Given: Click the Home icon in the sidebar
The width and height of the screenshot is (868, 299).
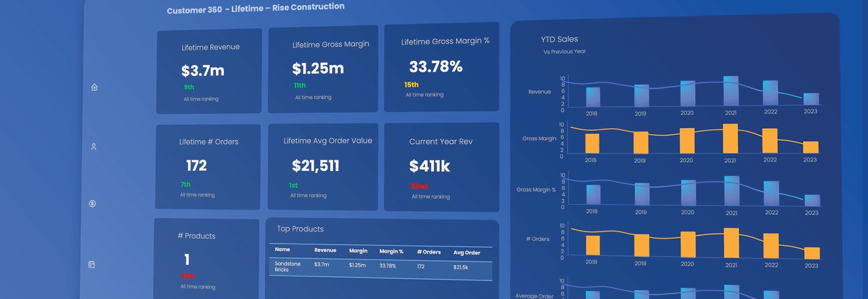Looking at the screenshot, I should 94,87.
